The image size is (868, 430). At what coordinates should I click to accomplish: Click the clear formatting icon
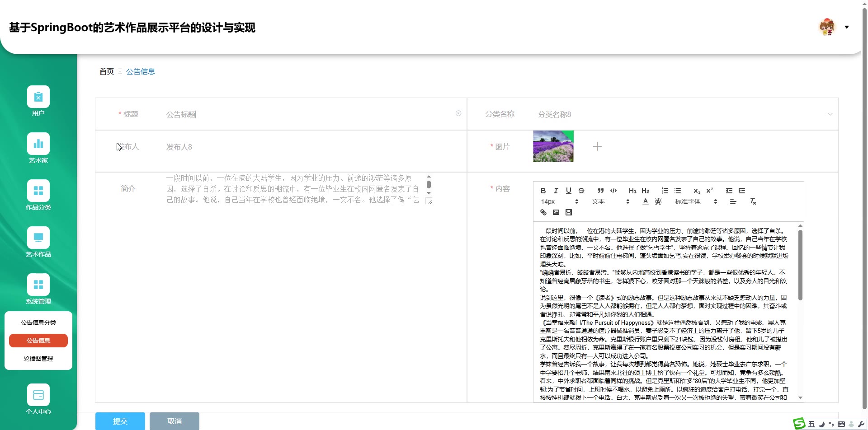(x=753, y=201)
